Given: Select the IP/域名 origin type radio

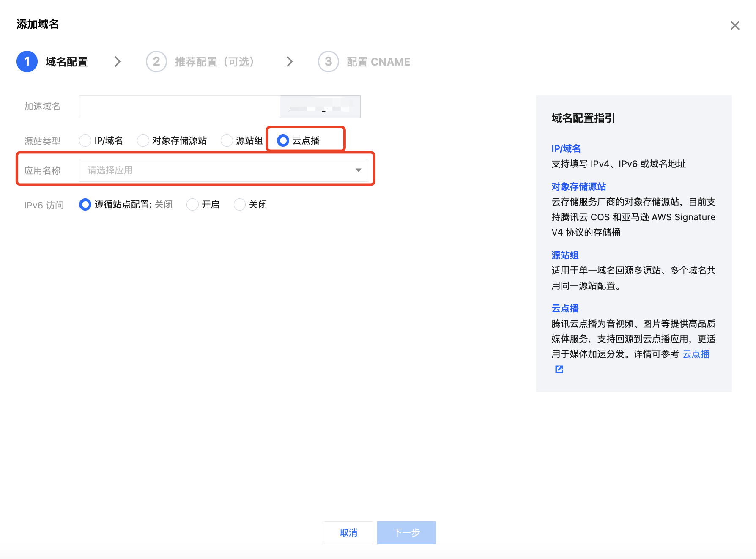Looking at the screenshot, I should 85,140.
